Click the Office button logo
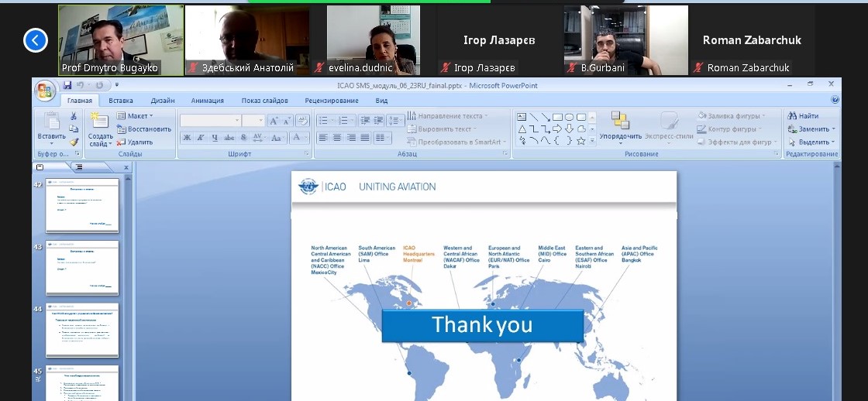The width and height of the screenshot is (868, 401). (x=46, y=91)
